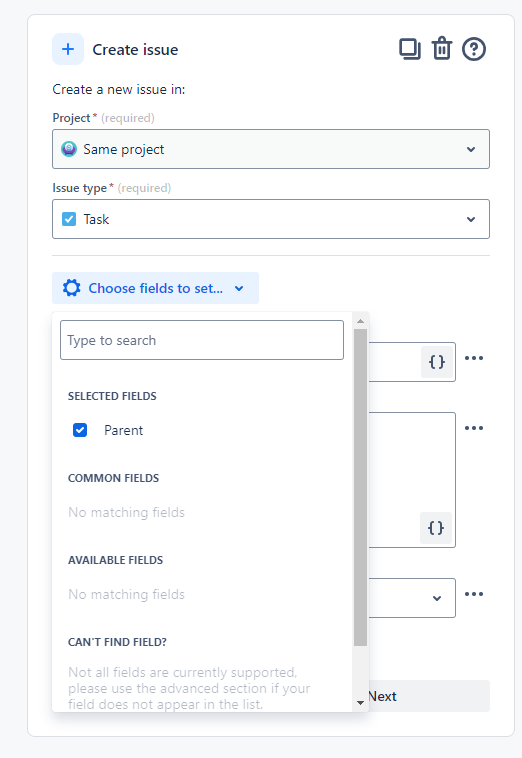
Task: Duplicate this component with copy icon
Action: pos(410,49)
